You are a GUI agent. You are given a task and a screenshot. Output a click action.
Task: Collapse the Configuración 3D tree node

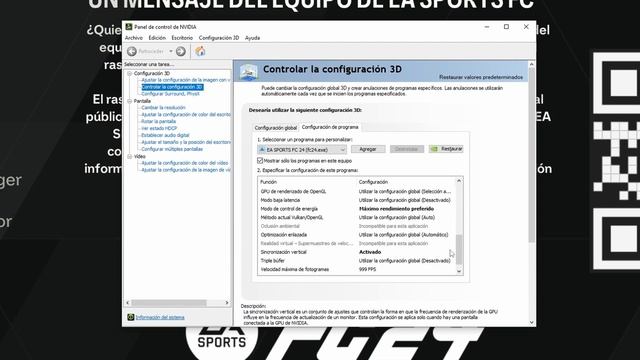[x=129, y=73]
